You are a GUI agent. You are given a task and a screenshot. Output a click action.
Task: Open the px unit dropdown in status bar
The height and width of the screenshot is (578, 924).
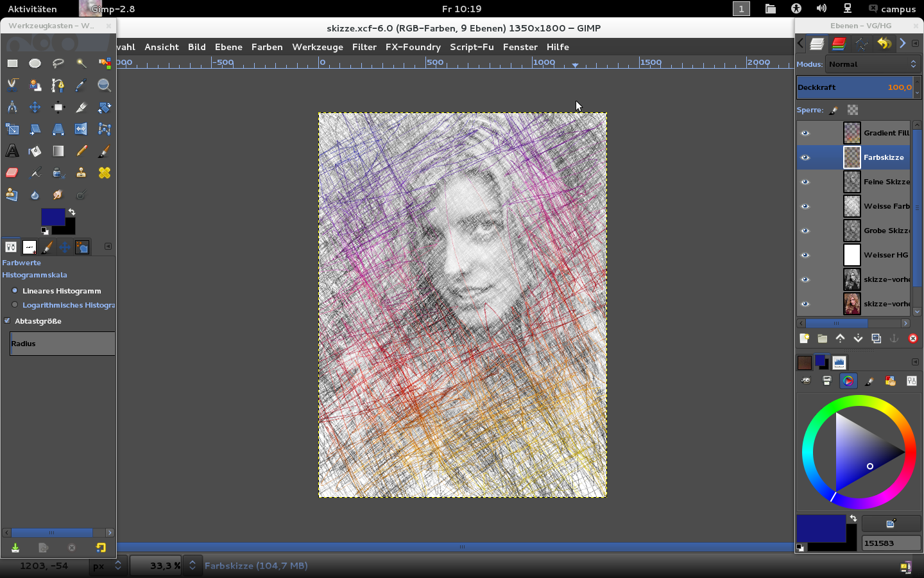coord(107,566)
